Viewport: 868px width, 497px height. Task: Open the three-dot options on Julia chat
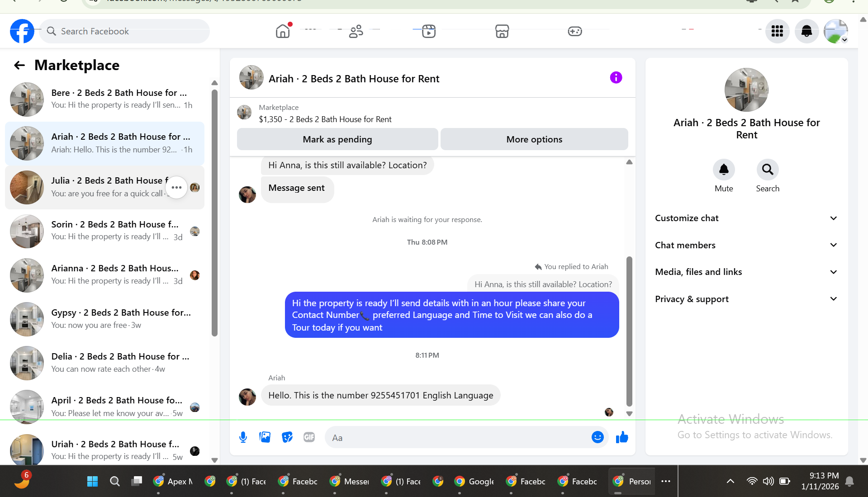(x=176, y=187)
